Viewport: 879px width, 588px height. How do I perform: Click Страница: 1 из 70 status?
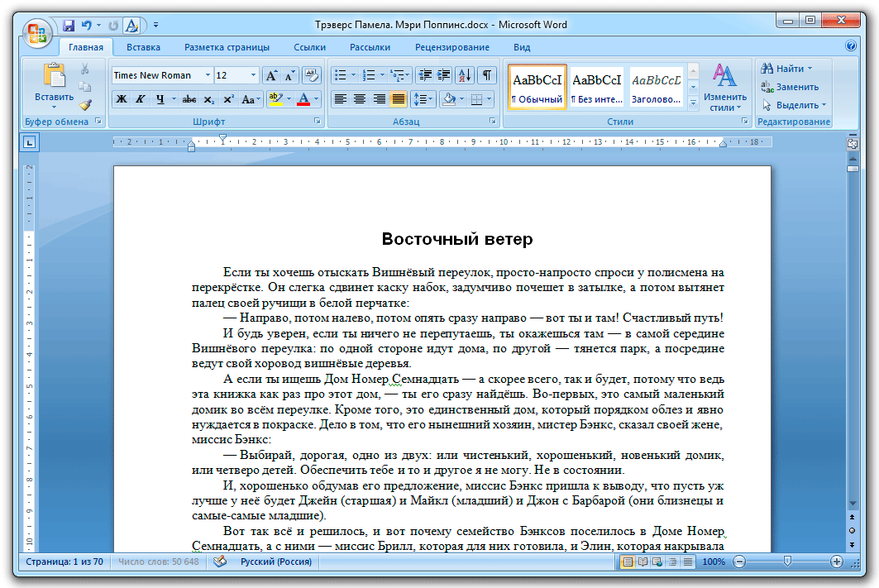click(x=64, y=562)
